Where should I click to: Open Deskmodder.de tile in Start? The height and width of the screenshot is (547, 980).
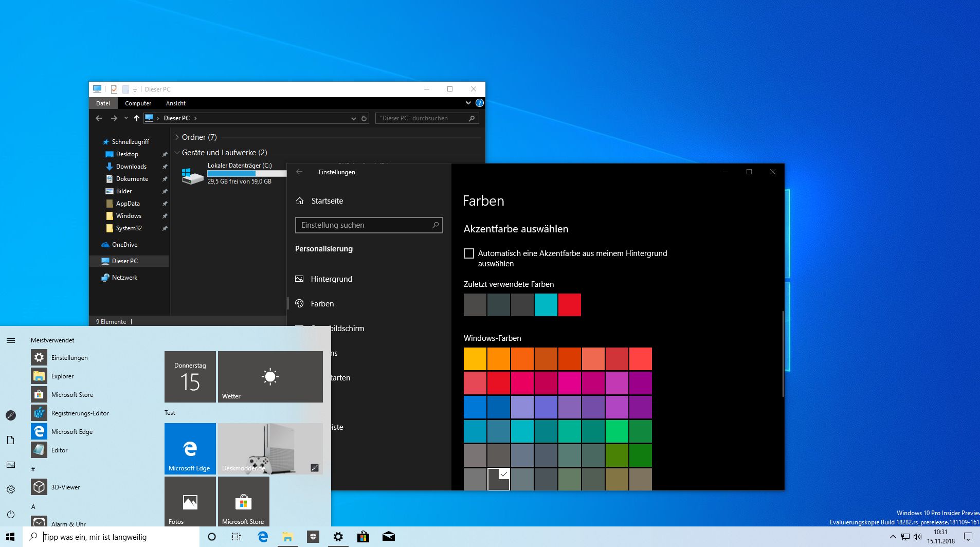tap(270, 449)
